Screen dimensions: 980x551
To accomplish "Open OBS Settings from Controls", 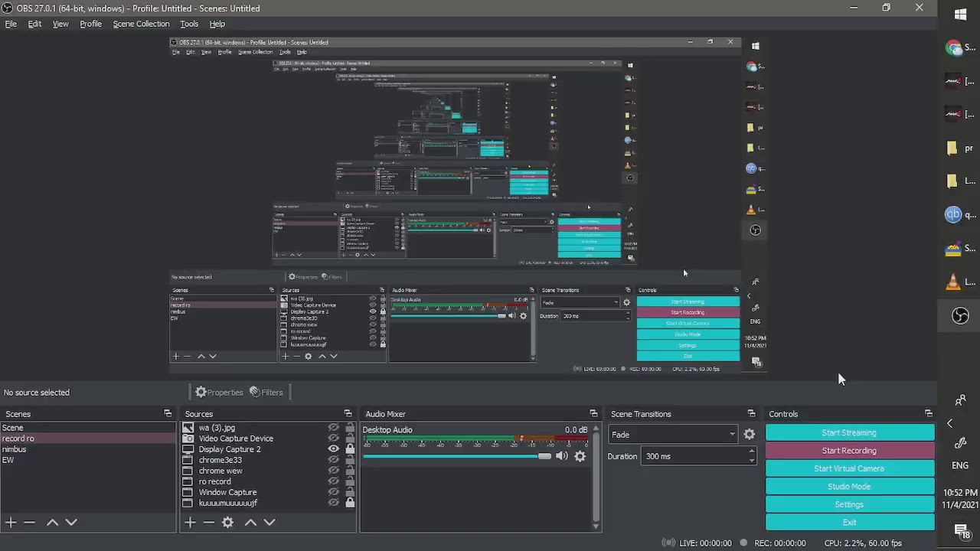I will pos(850,504).
